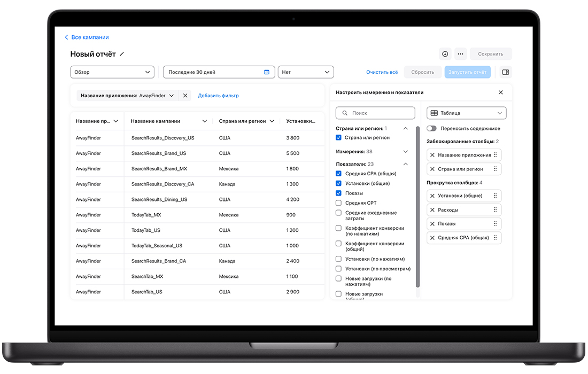Click the Добавить фильтр link

218,96
